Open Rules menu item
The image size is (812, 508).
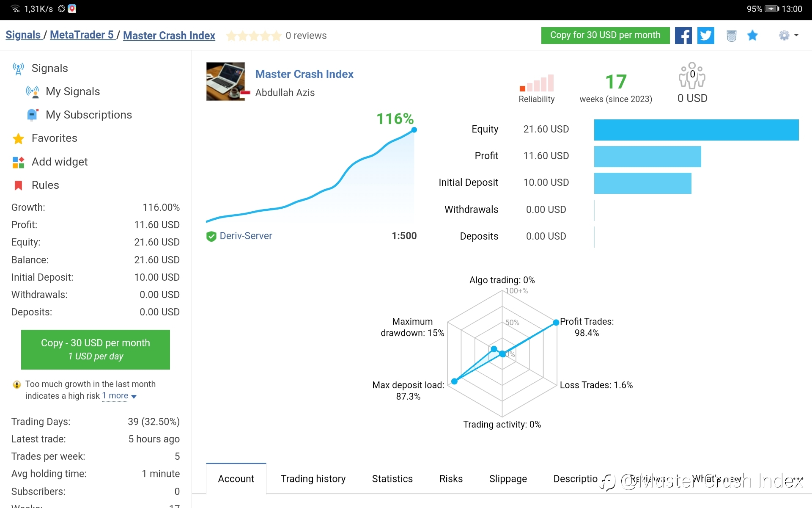(45, 185)
